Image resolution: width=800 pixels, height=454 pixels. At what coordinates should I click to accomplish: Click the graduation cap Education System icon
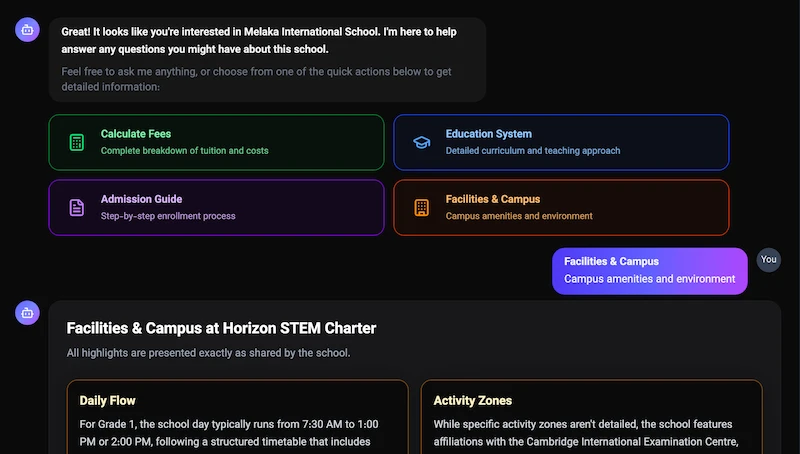tap(422, 142)
